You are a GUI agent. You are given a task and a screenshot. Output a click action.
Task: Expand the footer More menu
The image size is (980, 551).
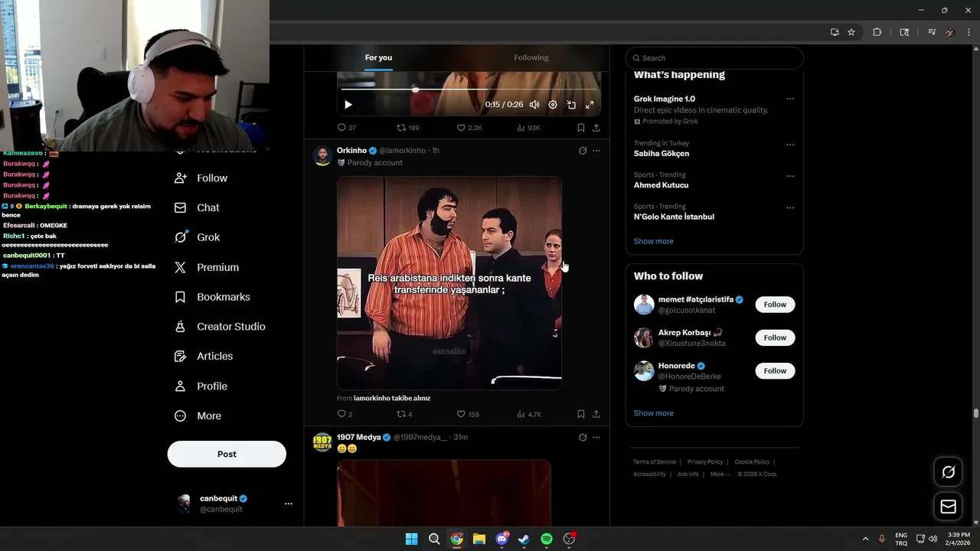(x=720, y=474)
